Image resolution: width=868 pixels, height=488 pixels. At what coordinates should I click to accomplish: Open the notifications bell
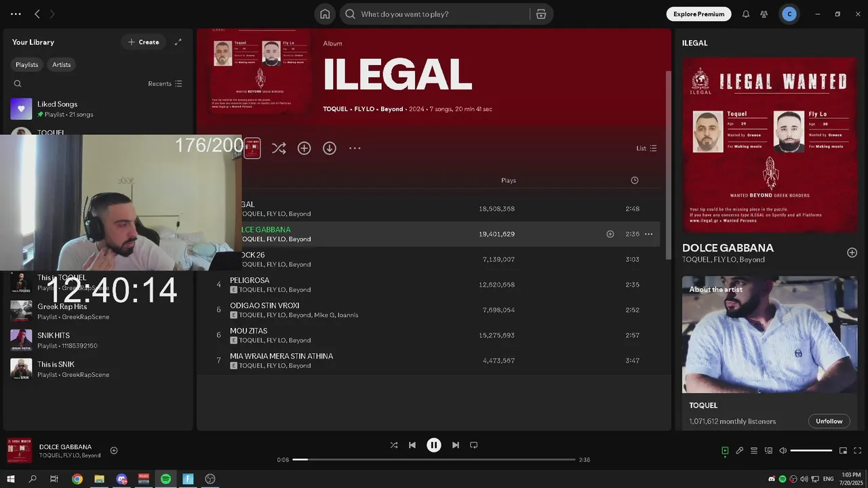click(745, 14)
